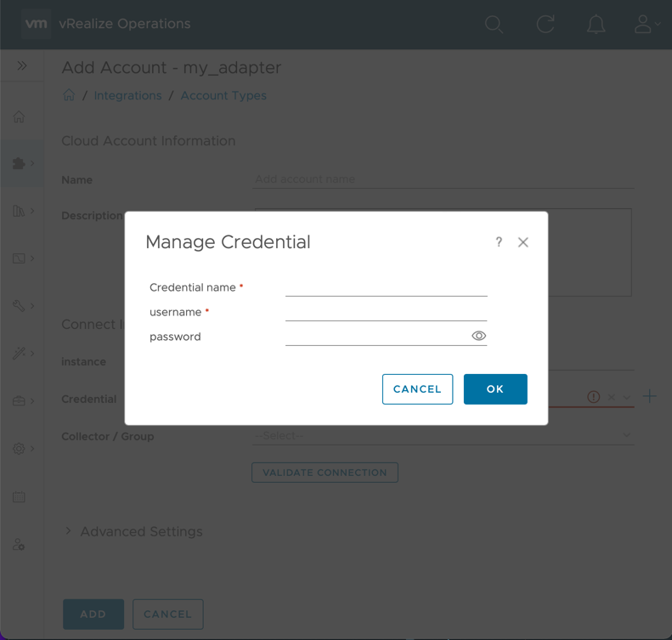Click the plus icon to add credential

(650, 396)
